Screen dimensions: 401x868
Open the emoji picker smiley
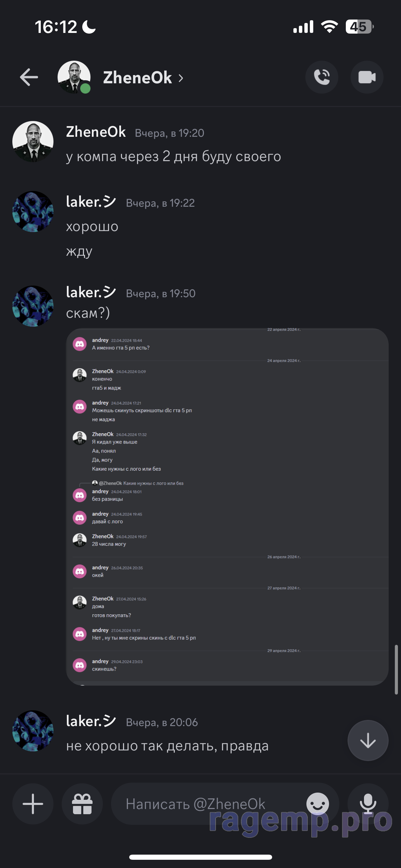pyautogui.click(x=318, y=804)
